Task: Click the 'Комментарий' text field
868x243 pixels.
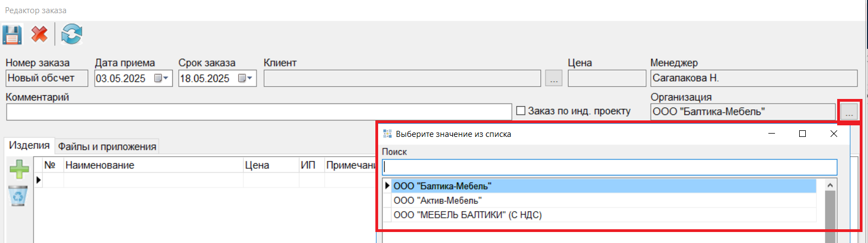Action: 259,112
